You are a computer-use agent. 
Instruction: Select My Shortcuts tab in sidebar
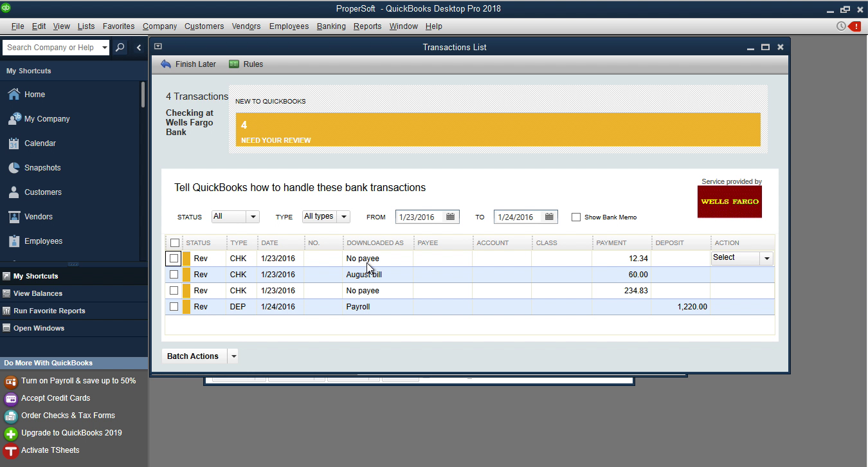[x=73, y=276]
